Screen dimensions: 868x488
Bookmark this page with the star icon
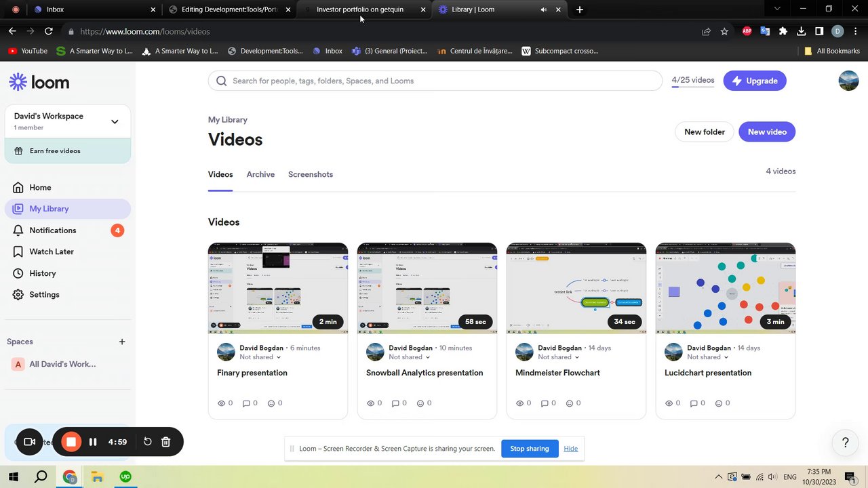[x=724, y=31]
